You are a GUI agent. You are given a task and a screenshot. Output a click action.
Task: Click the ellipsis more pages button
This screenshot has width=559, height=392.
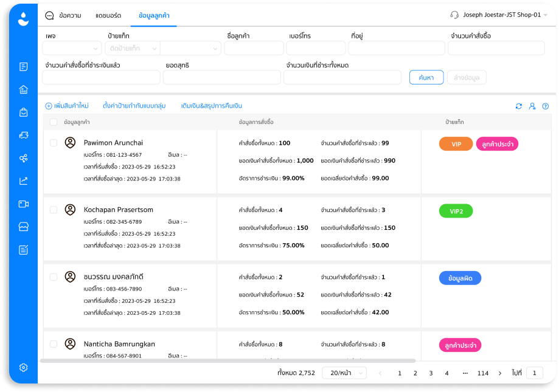pyautogui.click(x=465, y=373)
